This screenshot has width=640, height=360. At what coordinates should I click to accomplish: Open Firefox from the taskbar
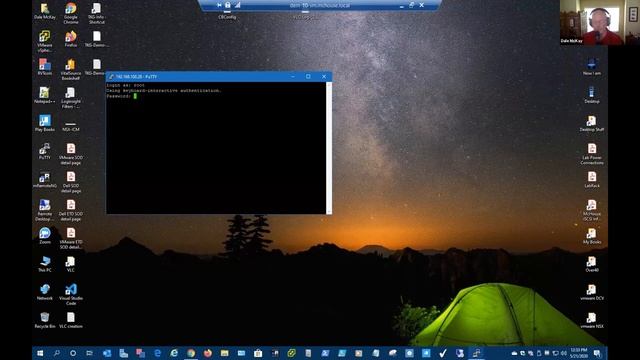[208, 353]
